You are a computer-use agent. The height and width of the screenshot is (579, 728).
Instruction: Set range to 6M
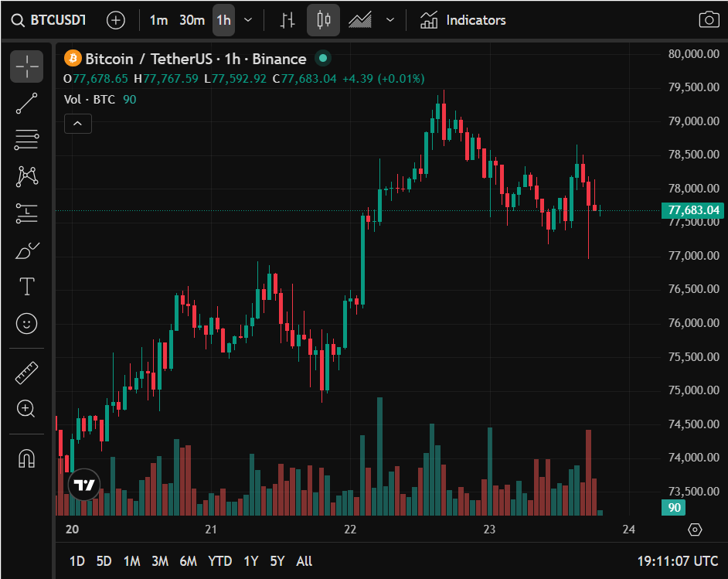point(189,561)
